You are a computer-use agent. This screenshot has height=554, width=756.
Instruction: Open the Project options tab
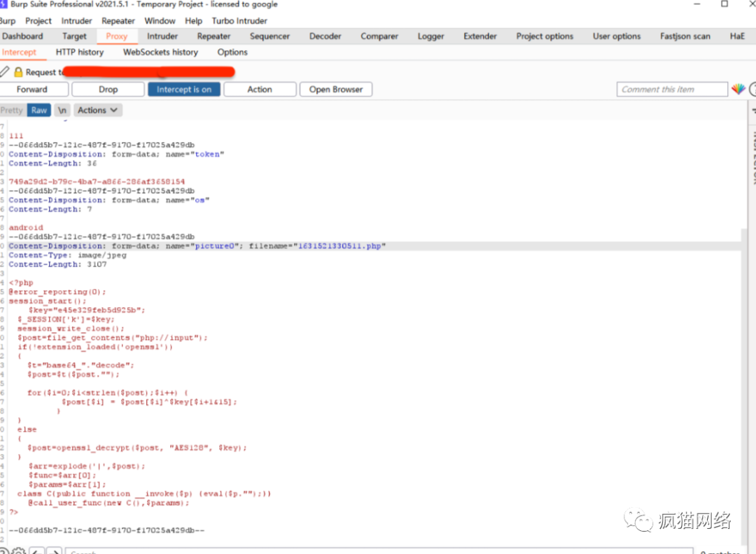click(x=545, y=36)
